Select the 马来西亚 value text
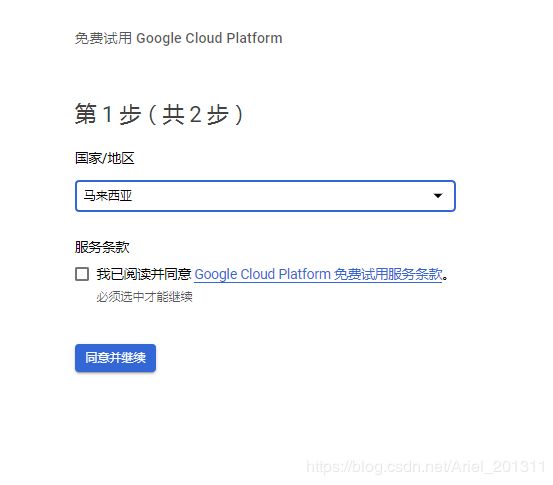 [108, 195]
